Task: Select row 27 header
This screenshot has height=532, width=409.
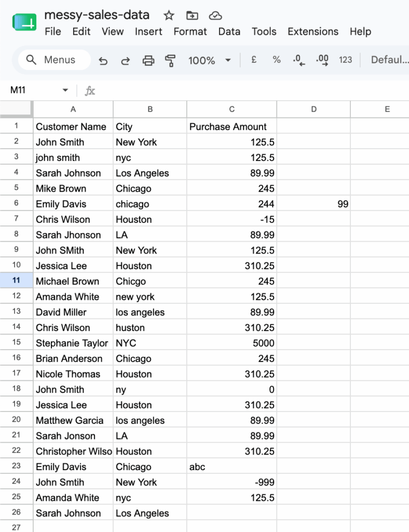Action: coord(16,527)
